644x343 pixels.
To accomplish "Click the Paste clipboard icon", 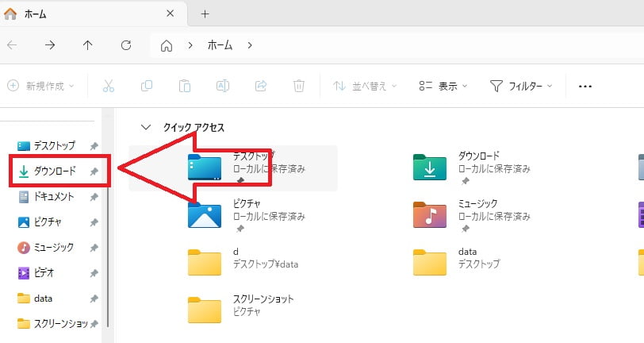I will [185, 86].
